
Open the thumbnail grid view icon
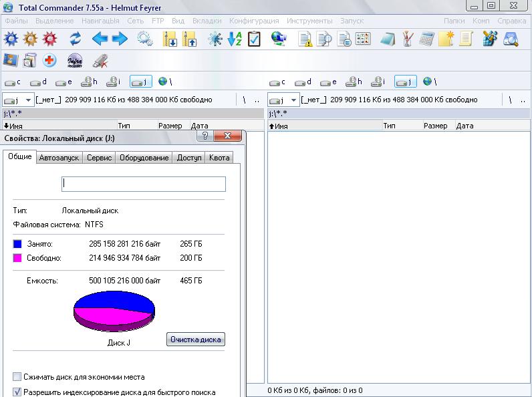(363, 39)
